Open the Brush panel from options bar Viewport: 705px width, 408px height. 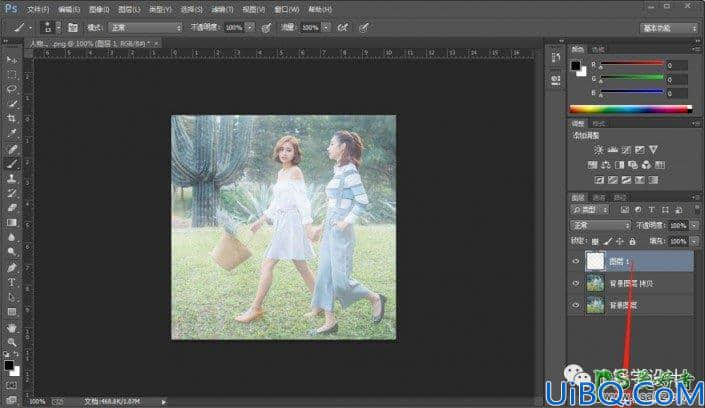(x=73, y=28)
